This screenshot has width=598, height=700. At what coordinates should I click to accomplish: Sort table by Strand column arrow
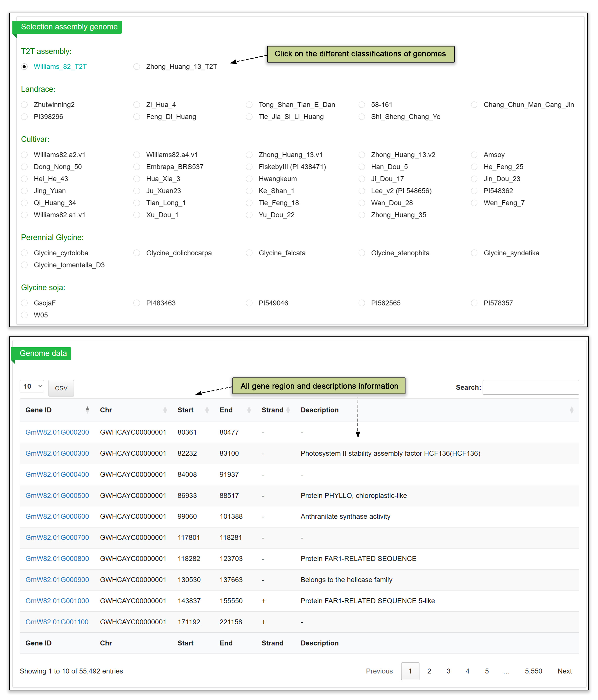288,410
